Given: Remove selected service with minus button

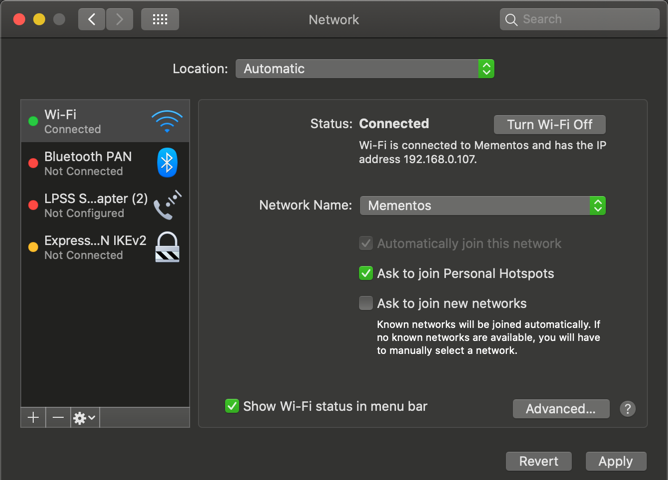Looking at the screenshot, I should (58, 418).
